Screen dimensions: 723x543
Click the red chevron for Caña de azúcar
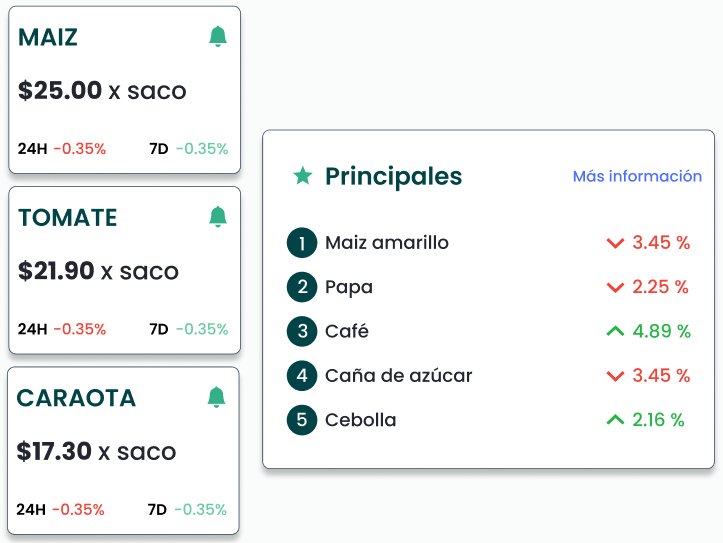[615, 376]
